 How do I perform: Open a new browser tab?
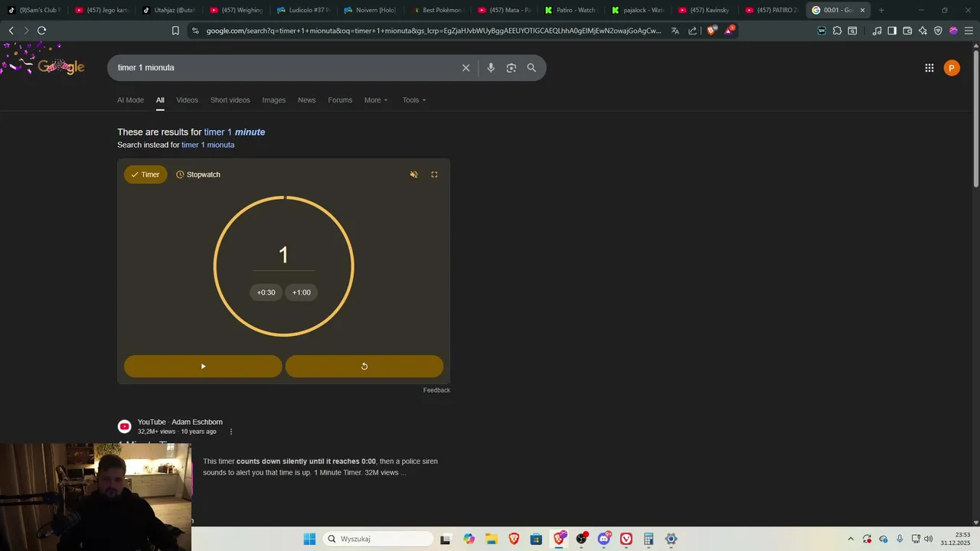[881, 10]
